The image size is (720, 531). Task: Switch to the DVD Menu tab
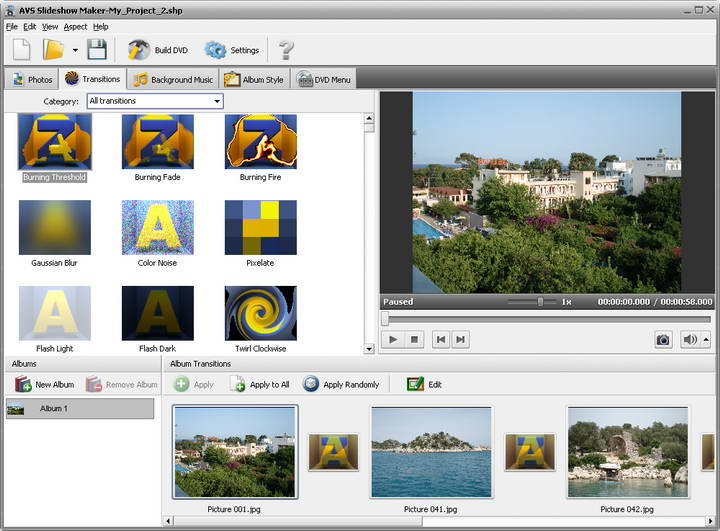coord(324,79)
